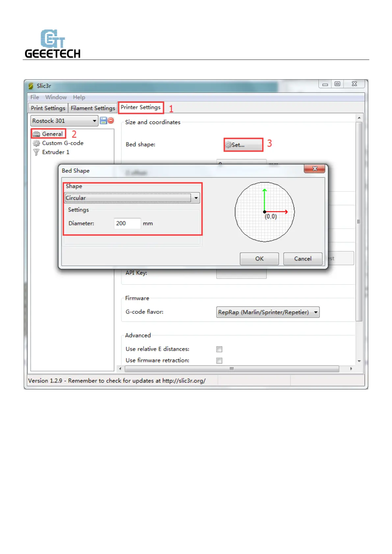
Task: Open the Circular shape dropdown
Action: [x=132, y=198]
